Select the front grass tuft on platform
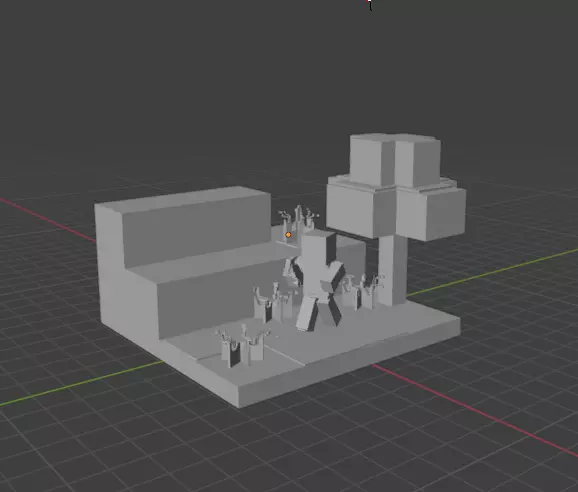578x492 pixels. coord(243,346)
